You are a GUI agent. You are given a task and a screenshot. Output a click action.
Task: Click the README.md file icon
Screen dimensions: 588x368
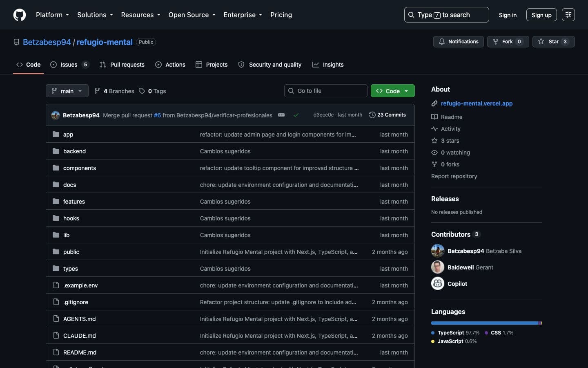(x=56, y=352)
